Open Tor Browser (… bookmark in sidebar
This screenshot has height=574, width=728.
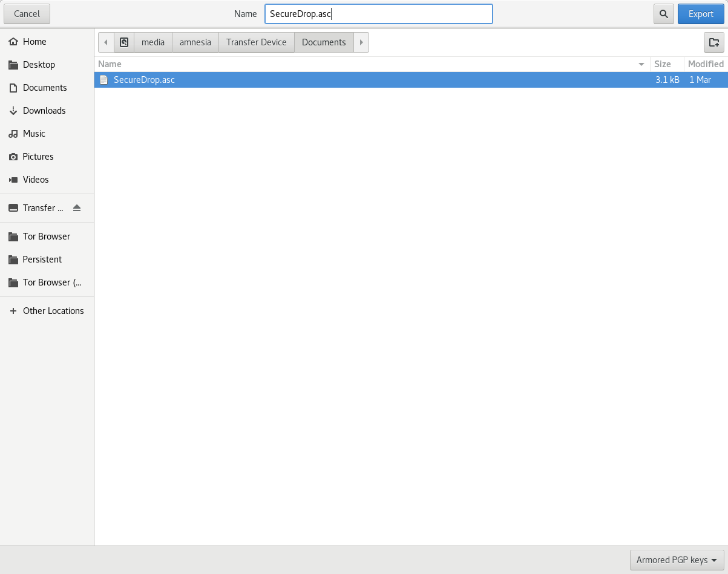(47, 282)
